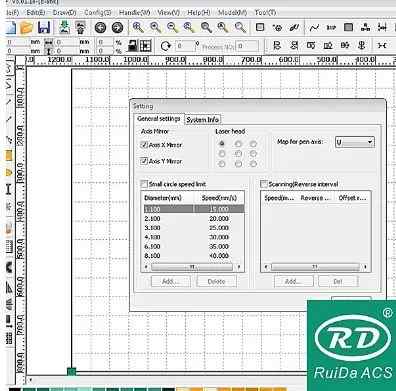The image size is (396, 391).
Task: Uncheck the Axis X Mirror checkbox
Action: (x=144, y=145)
